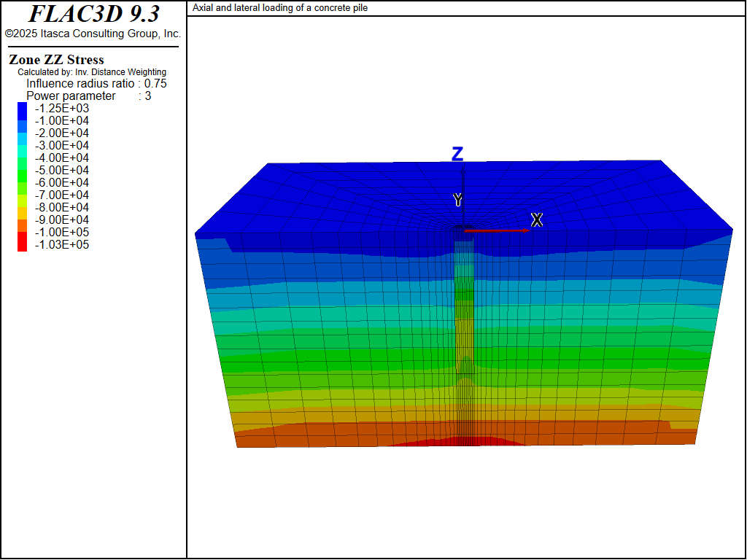Click the Y axis label

(x=457, y=200)
